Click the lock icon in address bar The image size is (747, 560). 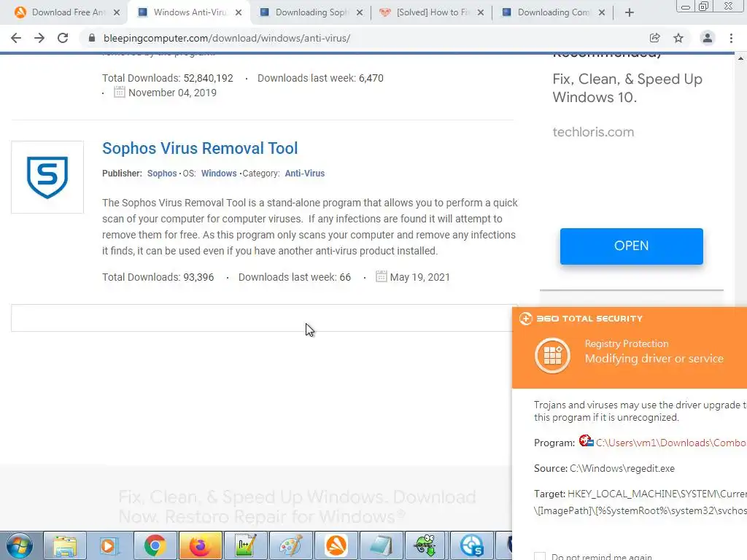91,38
